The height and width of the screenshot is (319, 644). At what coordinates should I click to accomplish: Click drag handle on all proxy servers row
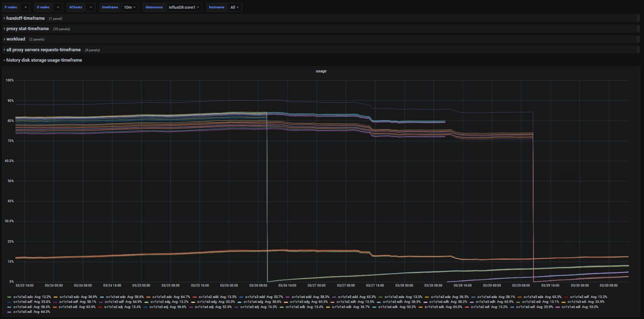[638, 50]
